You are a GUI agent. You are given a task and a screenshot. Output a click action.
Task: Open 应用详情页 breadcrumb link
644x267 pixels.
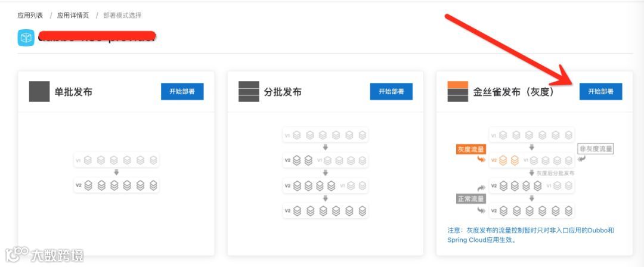coord(73,15)
